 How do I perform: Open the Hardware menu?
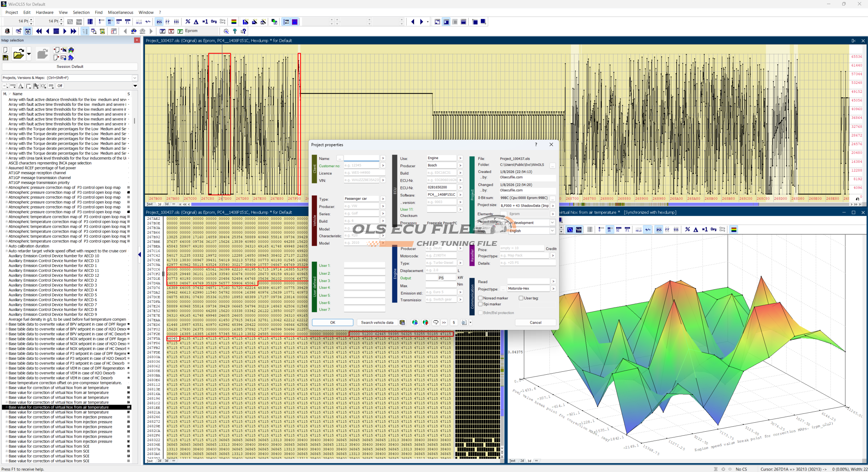[x=44, y=13]
